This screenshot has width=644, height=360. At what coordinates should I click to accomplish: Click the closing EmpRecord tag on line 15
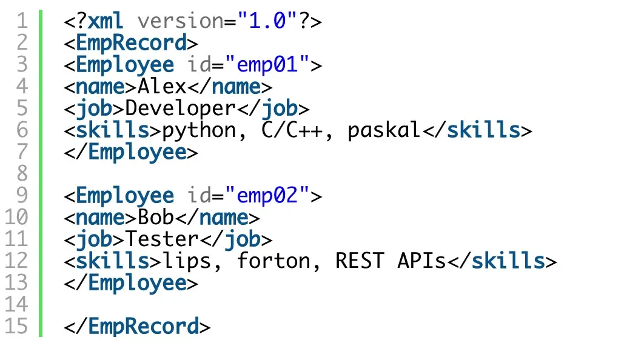pyautogui.click(x=137, y=326)
